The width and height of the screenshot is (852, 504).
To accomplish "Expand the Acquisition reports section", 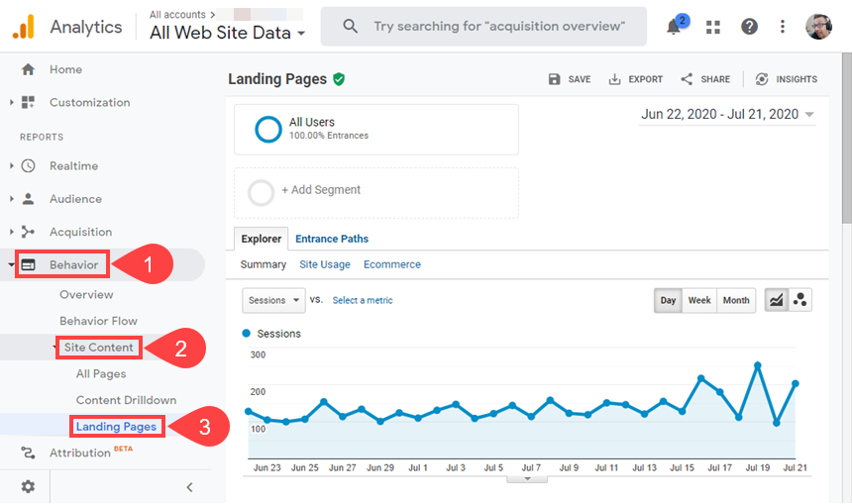I will tap(80, 232).
